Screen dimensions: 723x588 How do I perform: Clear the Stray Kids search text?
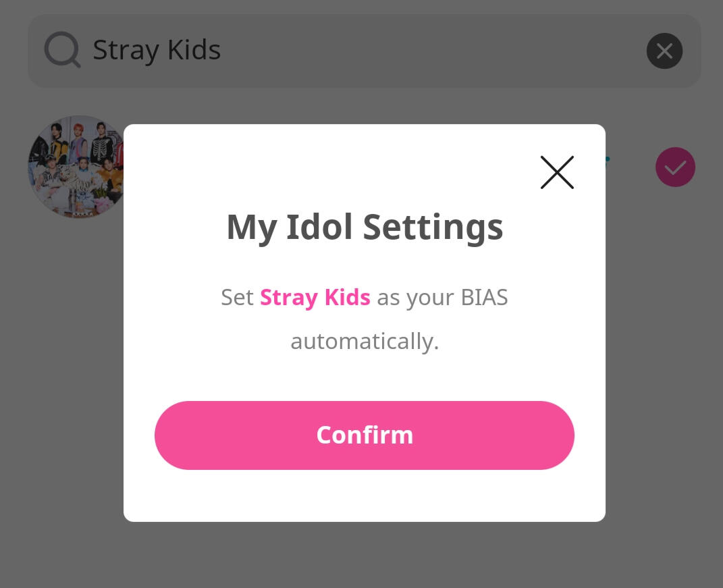pos(664,51)
